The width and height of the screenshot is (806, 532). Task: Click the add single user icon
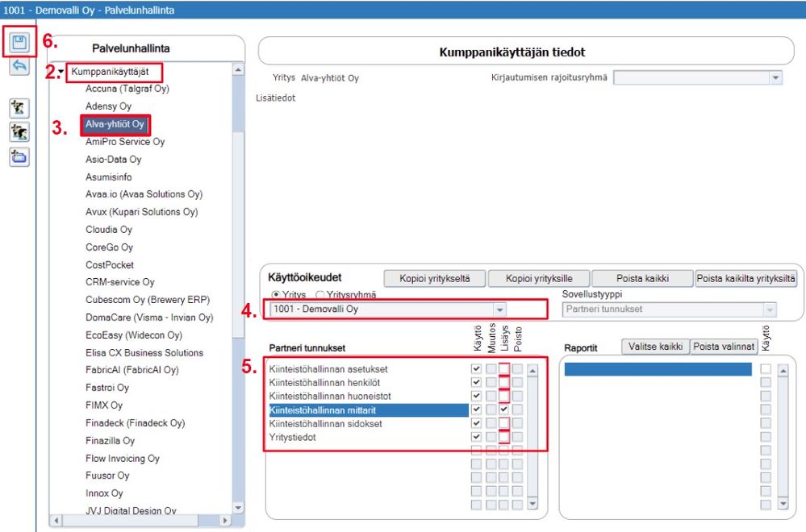tap(19, 108)
